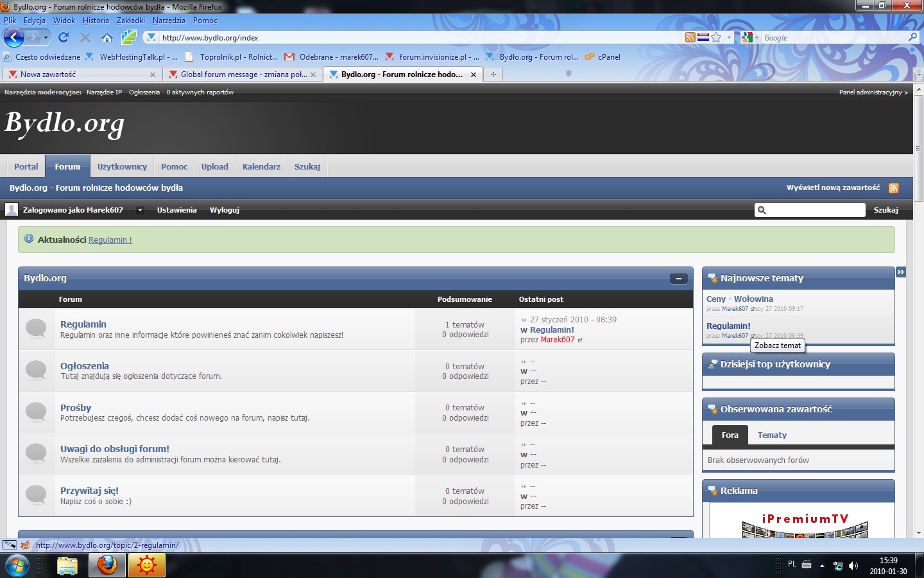Open the Zalogowano jako Marek607 dropdown

(140, 210)
